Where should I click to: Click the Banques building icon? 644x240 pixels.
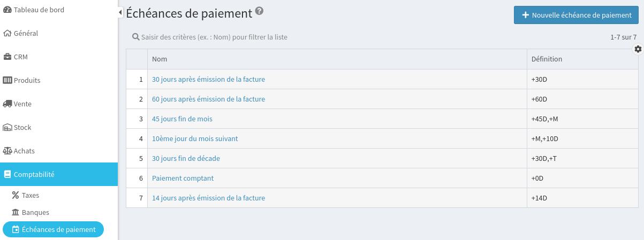coord(16,213)
